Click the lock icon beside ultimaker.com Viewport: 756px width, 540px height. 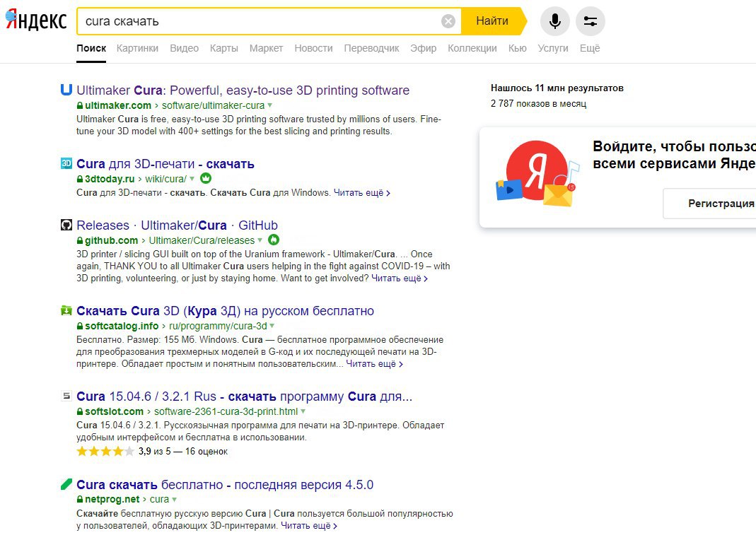pyautogui.click(x=79, y=105)
